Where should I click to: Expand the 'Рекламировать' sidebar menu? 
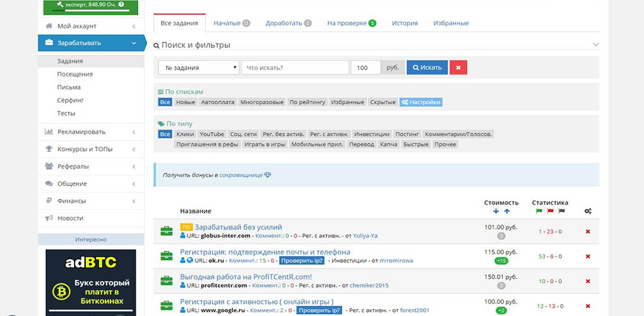pos(91,132)
